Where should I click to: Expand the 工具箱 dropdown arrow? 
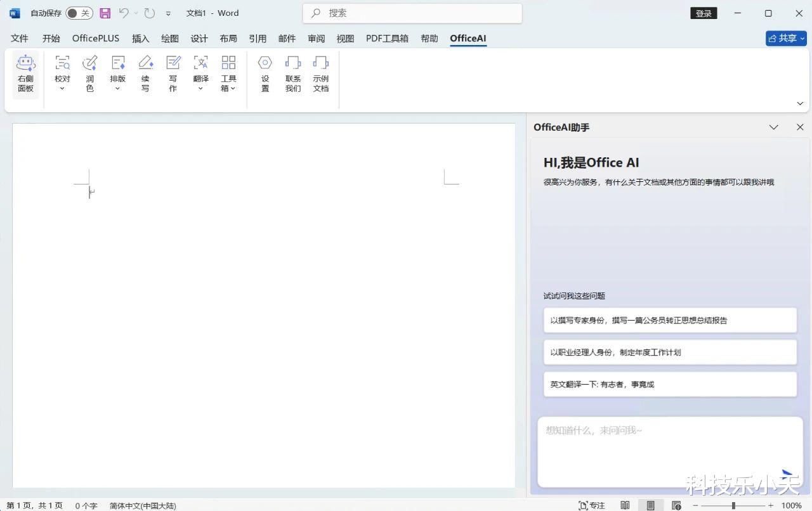pos(233,89)
